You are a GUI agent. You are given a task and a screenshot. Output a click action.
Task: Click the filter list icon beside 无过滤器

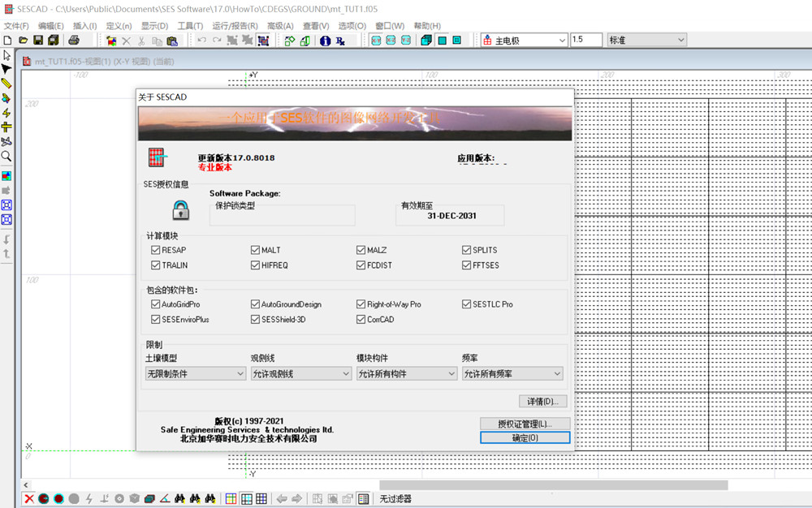click(364, 499)
